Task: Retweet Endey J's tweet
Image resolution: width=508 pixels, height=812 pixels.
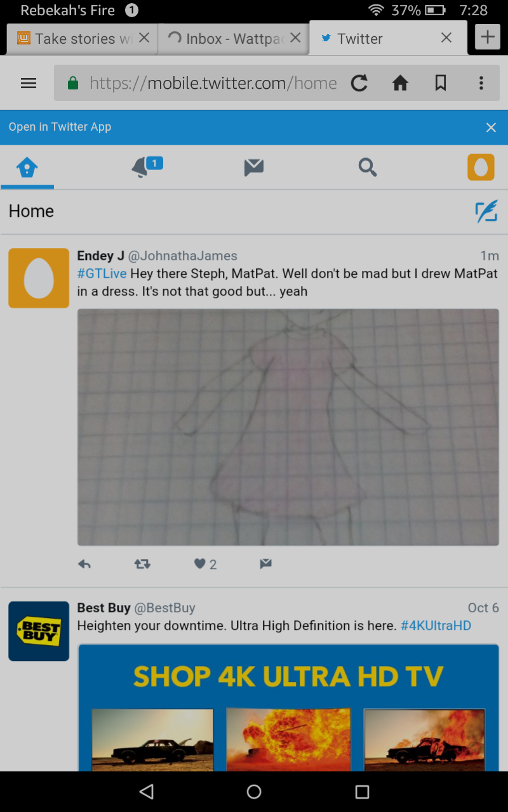Action: pos(142,564)
